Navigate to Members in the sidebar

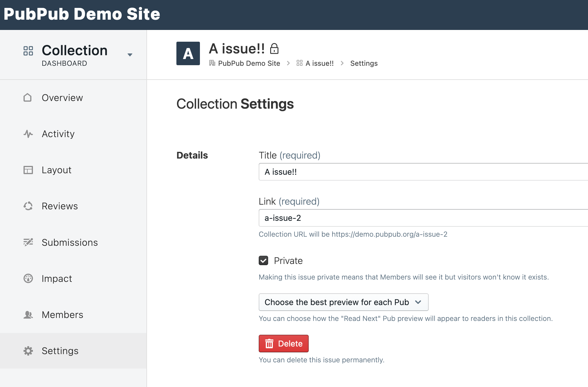(x=62, y=314)
